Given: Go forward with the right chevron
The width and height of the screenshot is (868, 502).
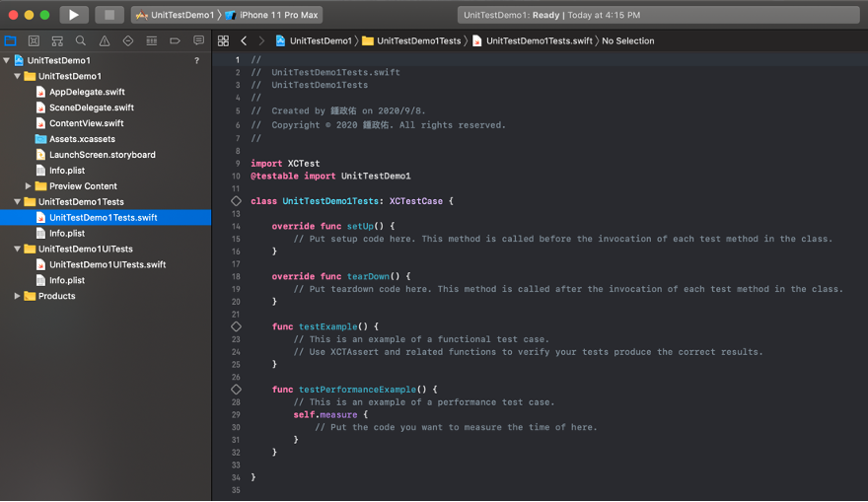Looking at the screenshot, I should [261, 41].
